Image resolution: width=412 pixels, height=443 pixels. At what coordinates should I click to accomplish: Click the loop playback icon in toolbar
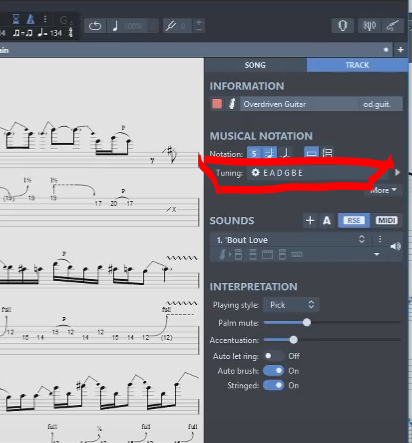[x=95, y=26]
